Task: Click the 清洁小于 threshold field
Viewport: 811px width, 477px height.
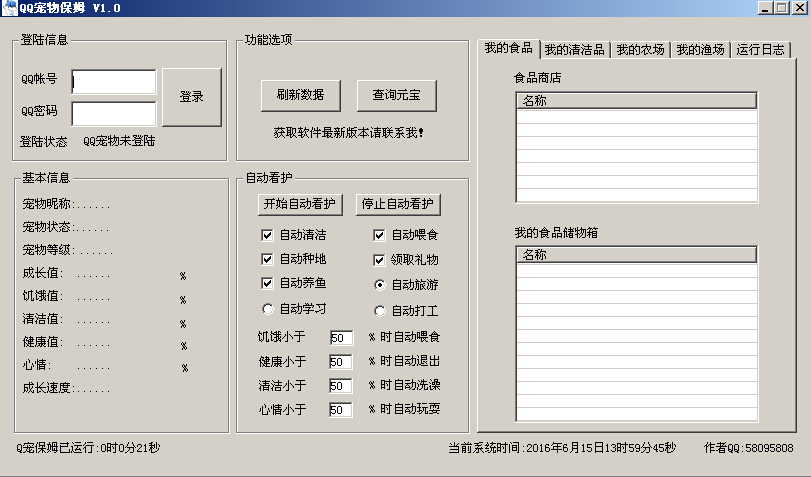Action: pyautogui.click(x=341, y=385)
